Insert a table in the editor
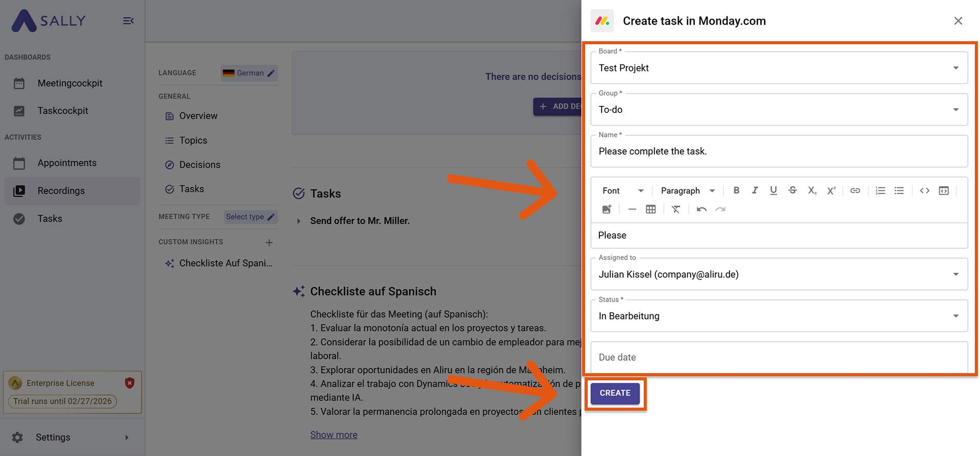980x456 pixels. coord(650,209)
